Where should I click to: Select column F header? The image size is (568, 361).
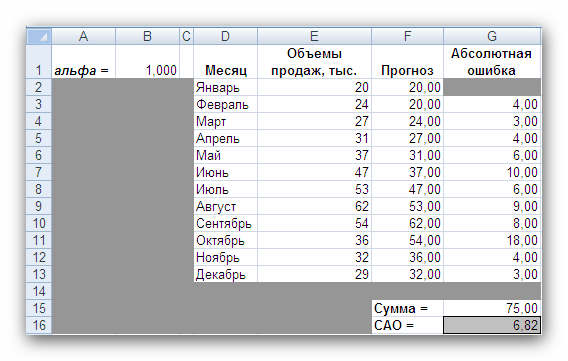(x=408, y=36)
